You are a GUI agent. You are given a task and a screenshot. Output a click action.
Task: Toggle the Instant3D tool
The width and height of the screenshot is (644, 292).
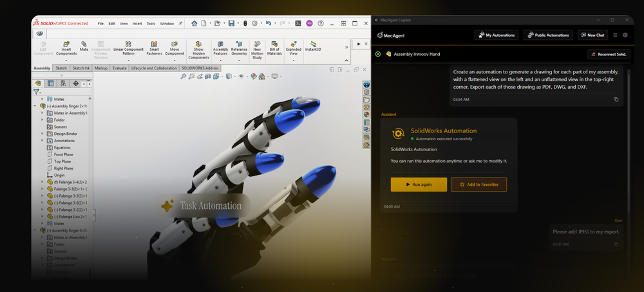pyautogui.click(x=314, y=46)
